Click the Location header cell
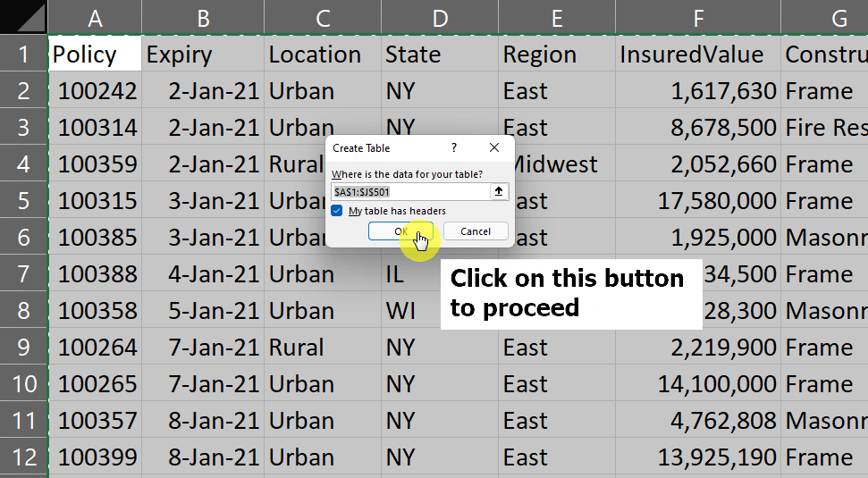868x478 pixels. (323, 54)
